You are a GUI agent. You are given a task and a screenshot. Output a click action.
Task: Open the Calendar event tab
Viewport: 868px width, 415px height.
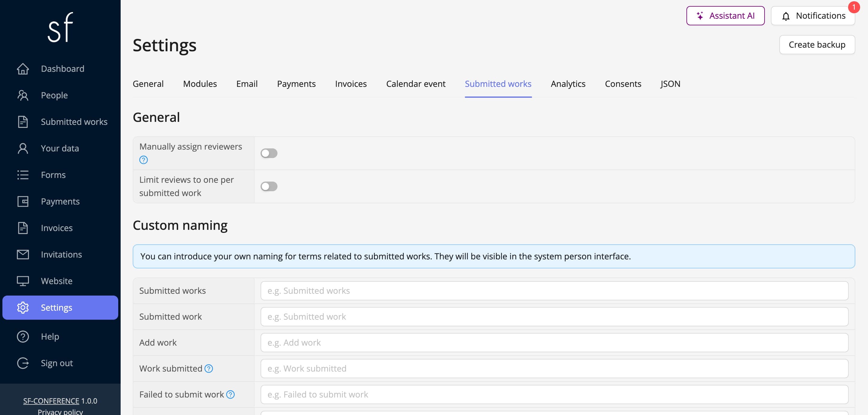tap(416, 84)
